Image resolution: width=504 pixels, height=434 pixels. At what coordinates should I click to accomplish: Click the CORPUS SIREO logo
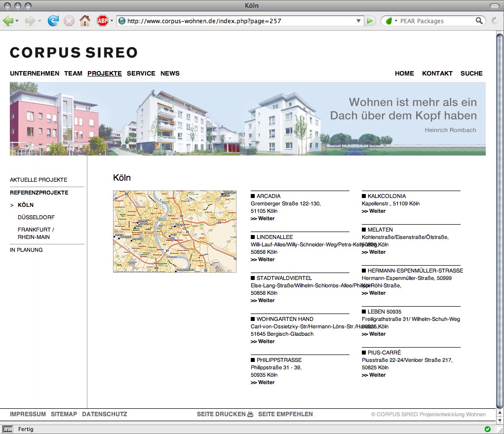pyautogui.click(x=74, y=52)
